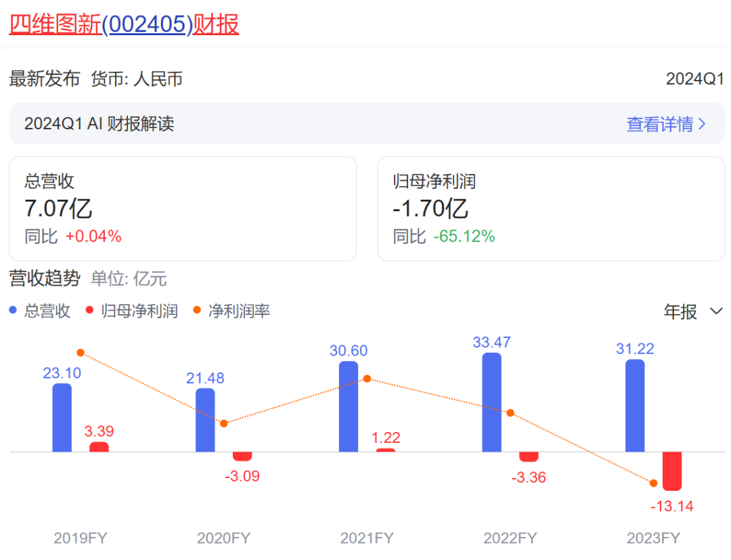Click the 2019FY blue revenue bar
Screen dimensions: 731x560
[x=62, y=417]
